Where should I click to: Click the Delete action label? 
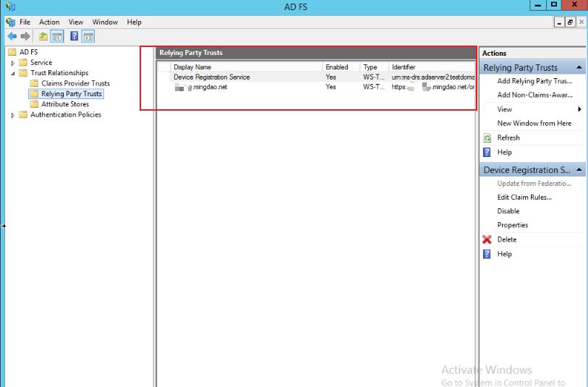tap(506, 239)
